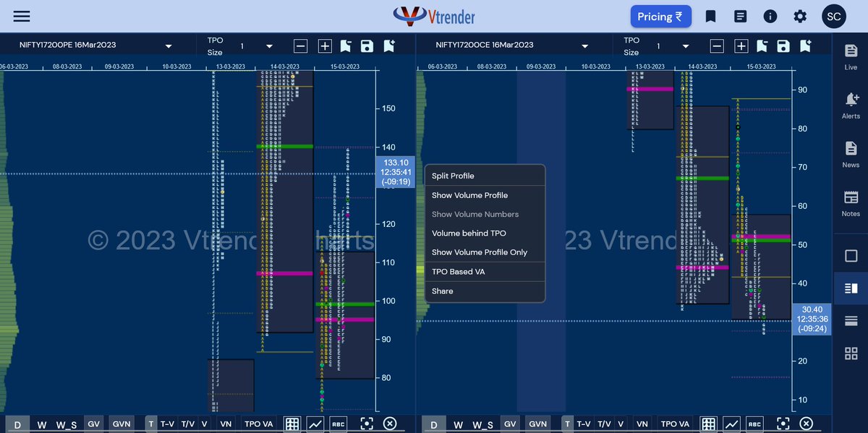Decrease TPO size in right chart

717,46
